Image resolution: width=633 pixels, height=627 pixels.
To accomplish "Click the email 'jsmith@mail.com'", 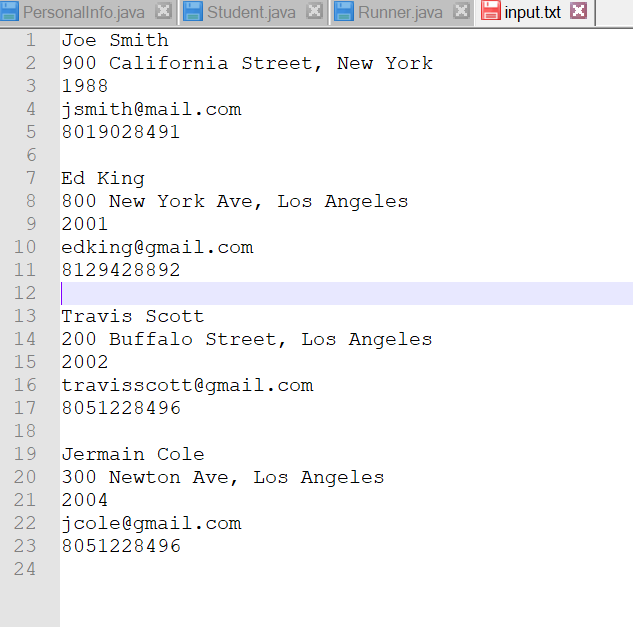I will [151, 110].
